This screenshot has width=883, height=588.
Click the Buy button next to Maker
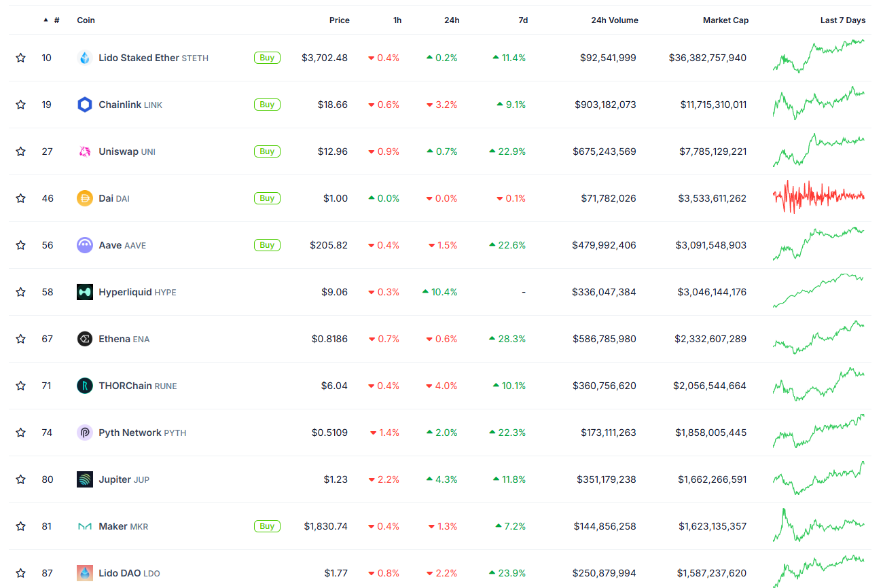coord(267,526)
